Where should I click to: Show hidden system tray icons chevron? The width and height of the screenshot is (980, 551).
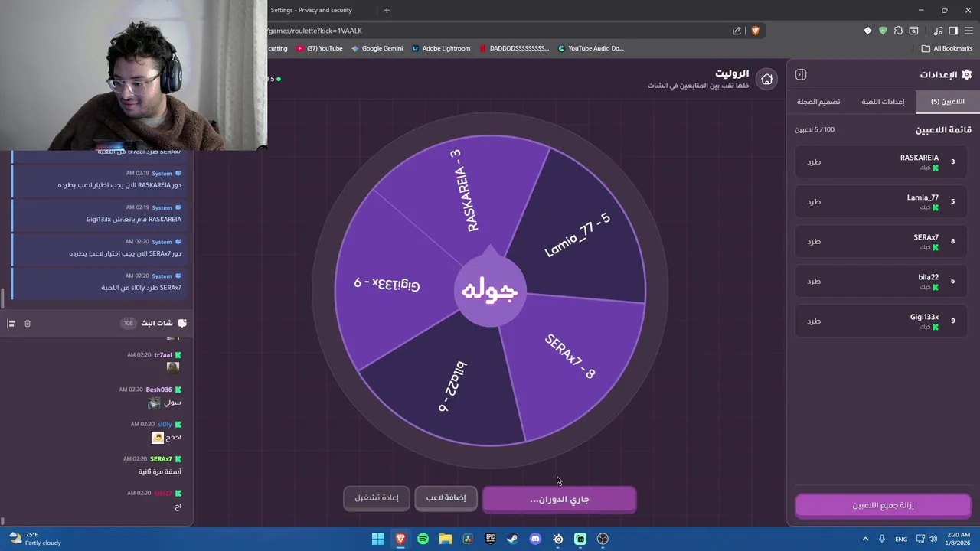point(865,539)
